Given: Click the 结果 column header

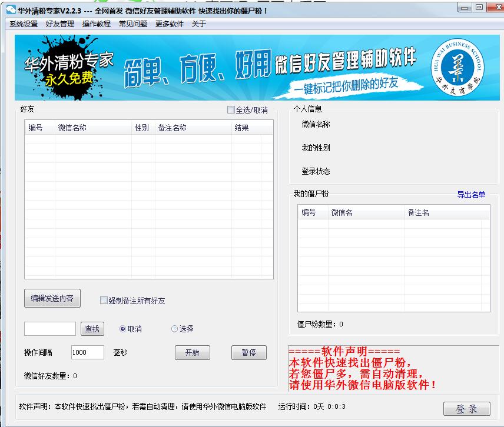Looking at the screenshot, I should (246, 128).
